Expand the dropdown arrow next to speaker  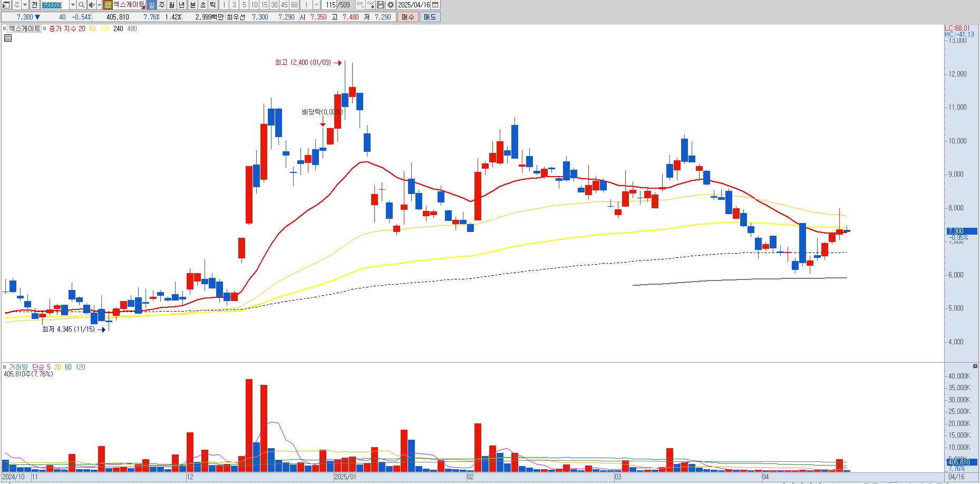99,5
